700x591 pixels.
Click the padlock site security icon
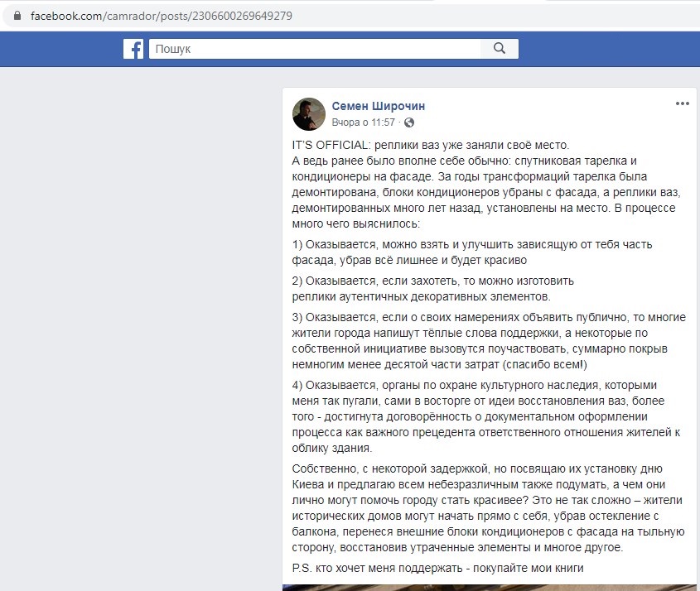click(x=17, y=16)
